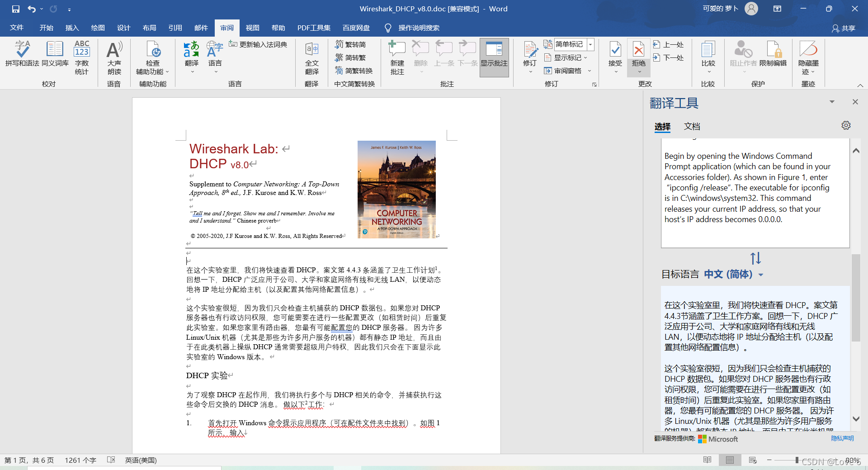Image resolution: width=868 pixels, height=470 pixels.
Task: Open target language 中文 (简体) dropdown
Action: click(733, 274)
